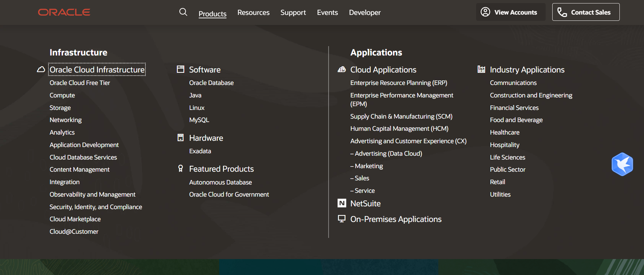The width and height of the screenshot is (644, 275).
Task: Select Java under Software
Action: point(195,95)
